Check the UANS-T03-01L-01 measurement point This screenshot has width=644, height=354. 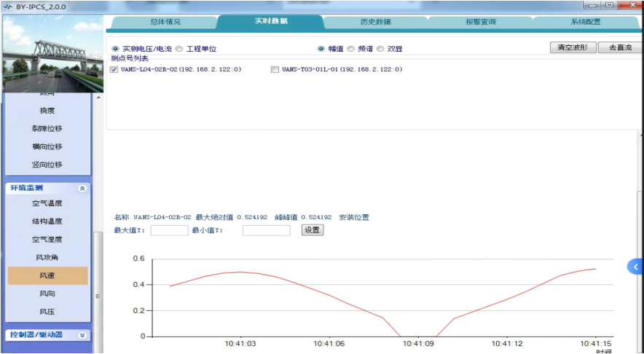click(x=275, y=70)
